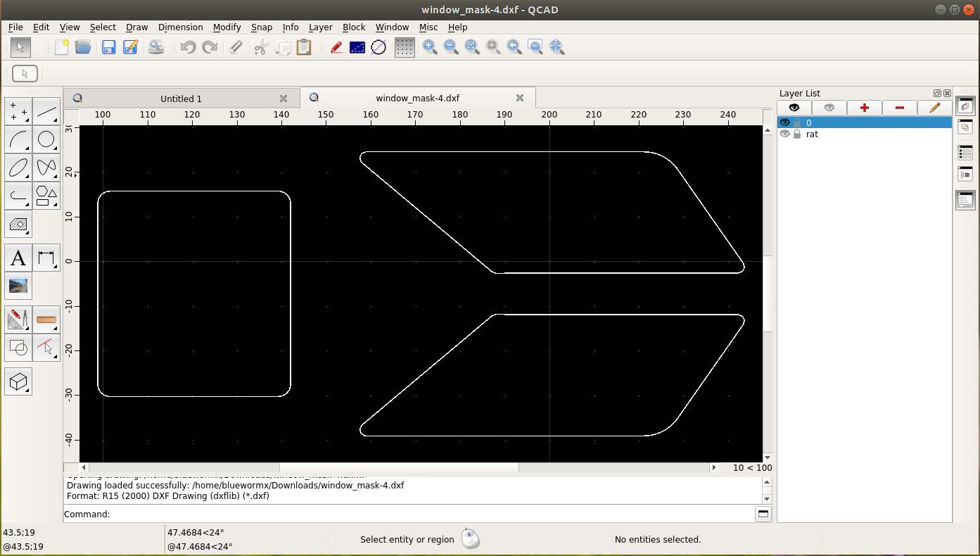Screen dimensions: 980x556
Task: Open the Dimension tools
Action: tap(46, 258)
